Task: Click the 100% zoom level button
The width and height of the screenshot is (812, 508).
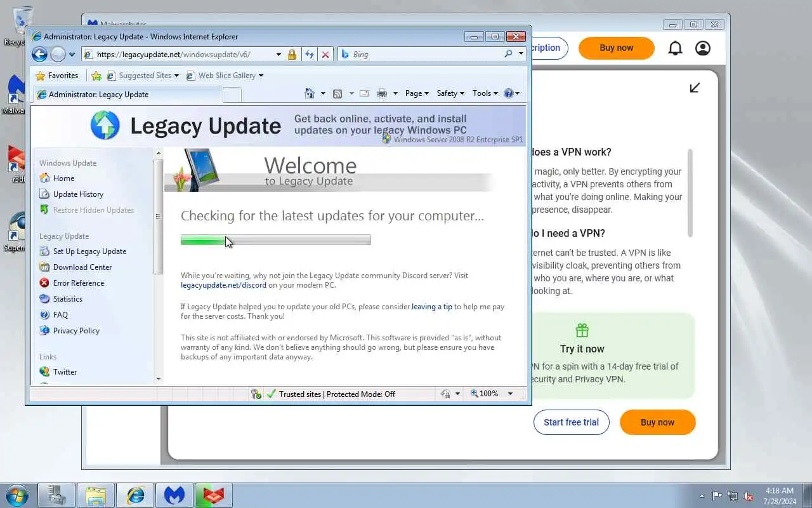Action: (485, 394)
